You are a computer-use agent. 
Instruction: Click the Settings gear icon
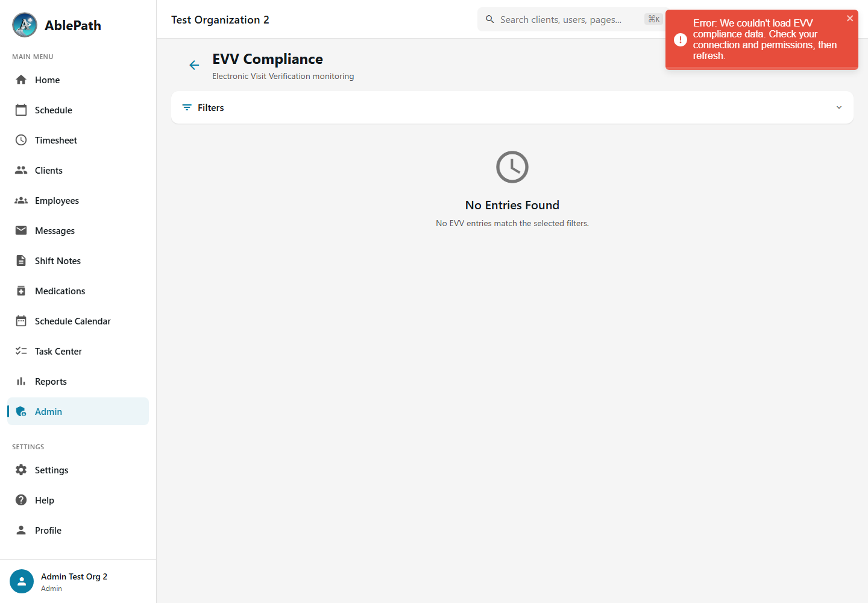(x=21, y=470)
